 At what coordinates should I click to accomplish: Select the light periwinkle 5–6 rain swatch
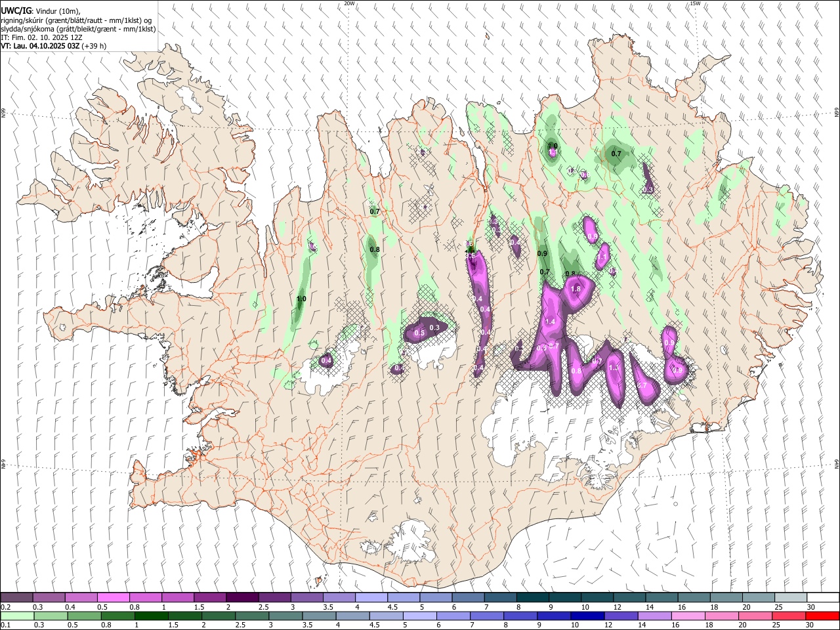coord(421,616)
